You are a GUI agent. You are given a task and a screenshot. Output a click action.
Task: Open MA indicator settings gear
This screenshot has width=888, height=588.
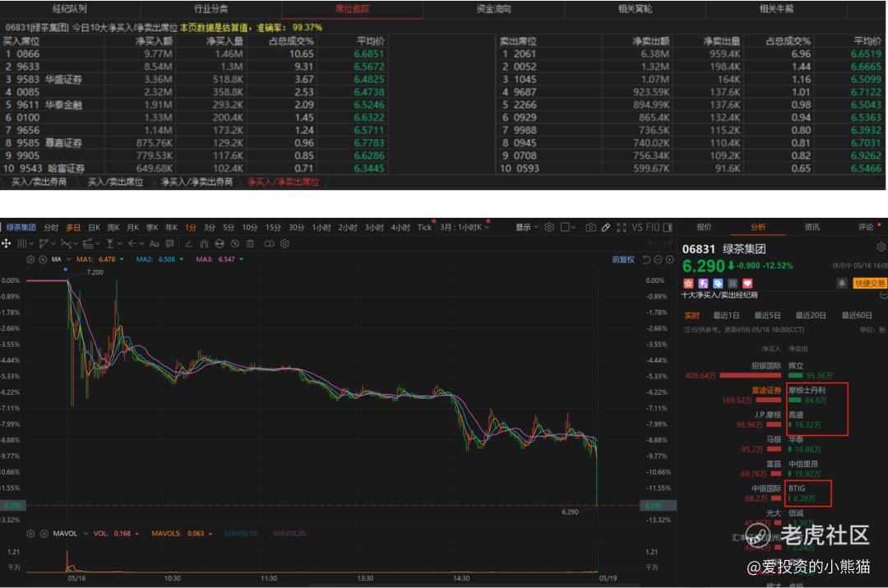tap(30, 259)
